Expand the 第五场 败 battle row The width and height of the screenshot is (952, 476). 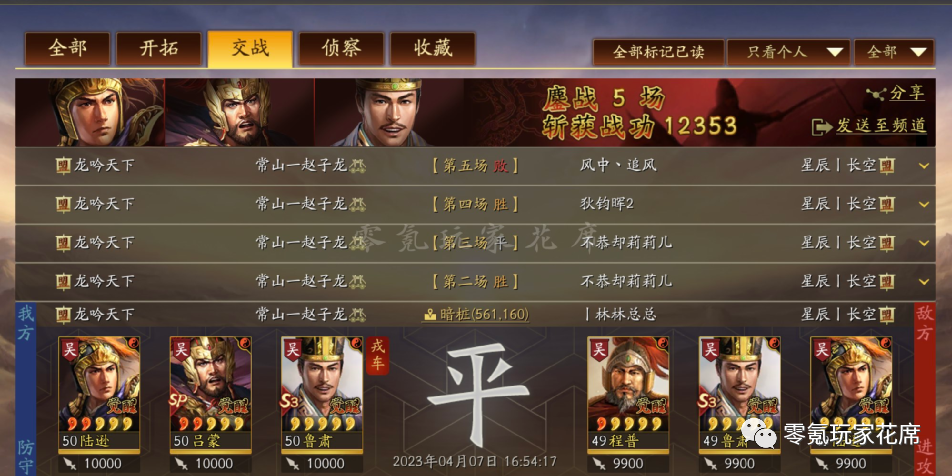click(x=924, y=166)
